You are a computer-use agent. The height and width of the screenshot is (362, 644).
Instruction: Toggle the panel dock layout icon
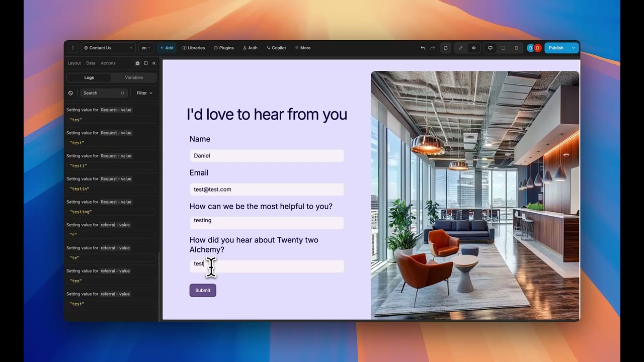click(x=145, y=63)
